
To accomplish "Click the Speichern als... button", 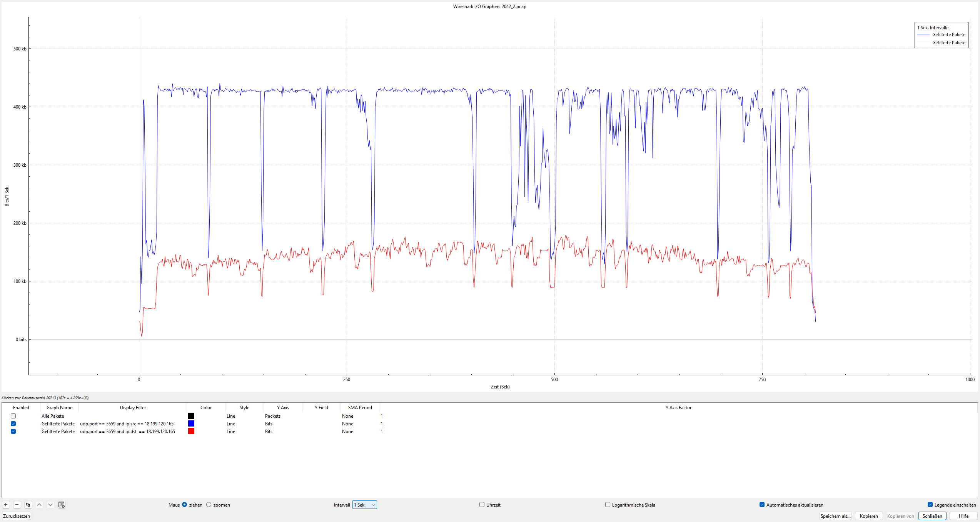I will pyautogui.click(x=835, y=516).
